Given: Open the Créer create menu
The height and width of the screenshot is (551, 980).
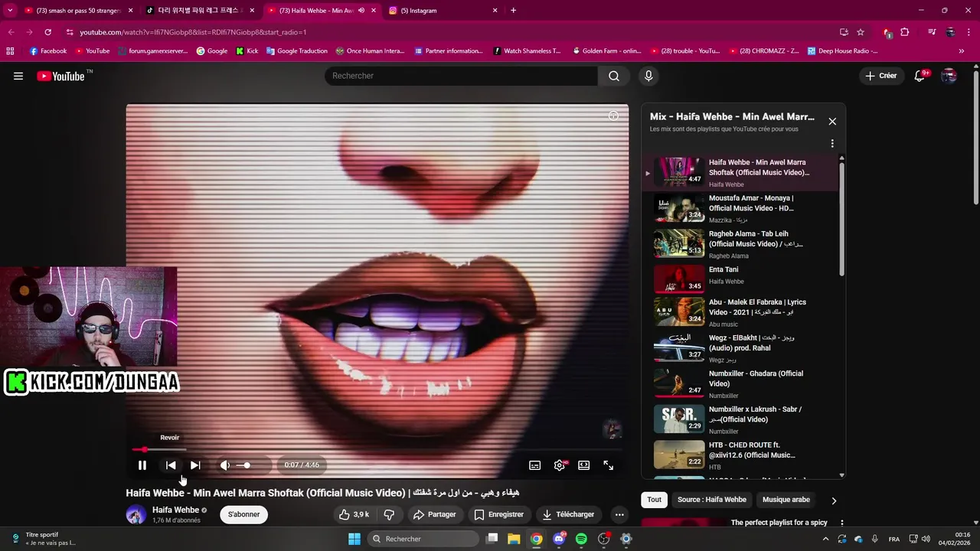Looking at the screenshot, I should 881,76.
